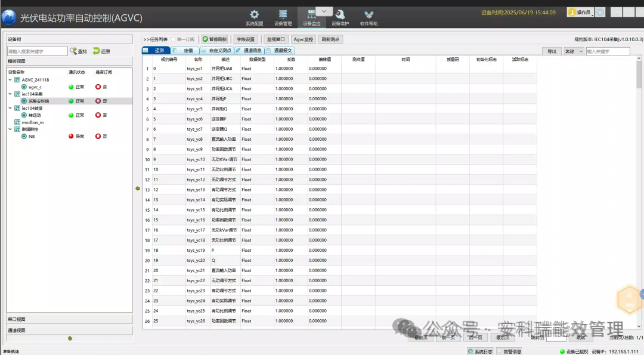Open 设备管理 in the top toolbar

click(x=283, y=18)
